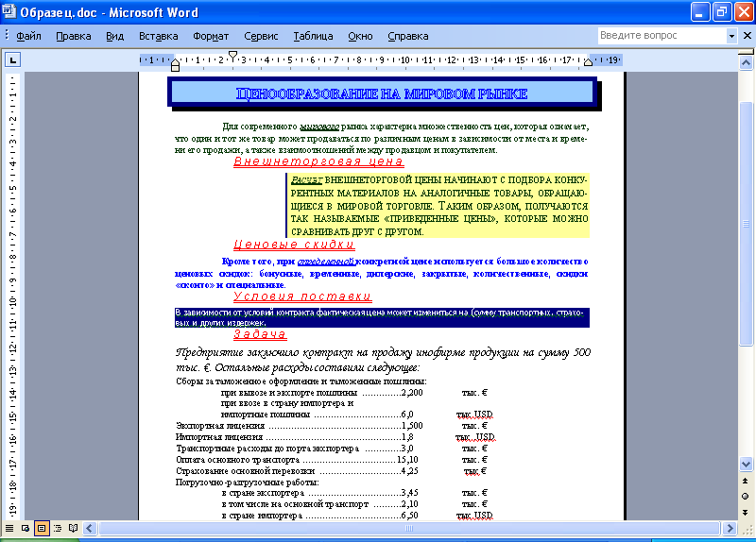Minimize the Microsoft Word window
Screen dimensions: 756x542
click(x=699, y=12)
